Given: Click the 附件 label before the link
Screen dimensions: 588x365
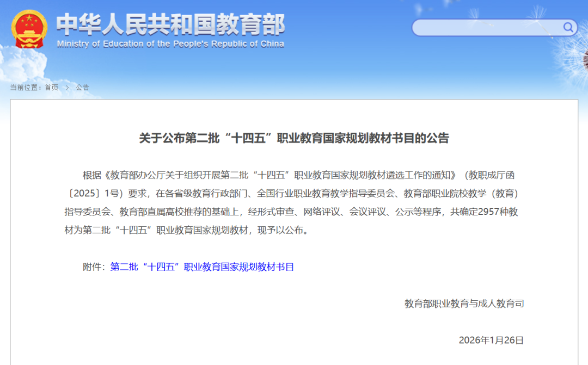Looking at the screenshot, I should click(93, 267).
